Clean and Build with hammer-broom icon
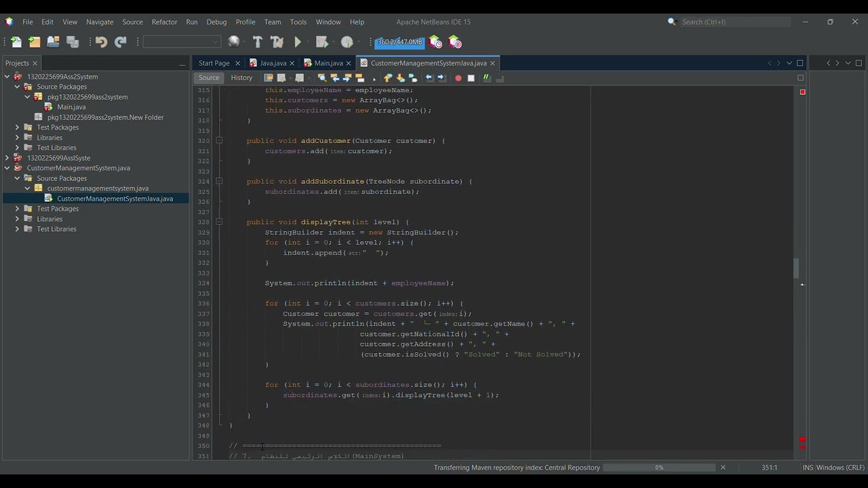 pyautogui.click(x=277, y=42)
